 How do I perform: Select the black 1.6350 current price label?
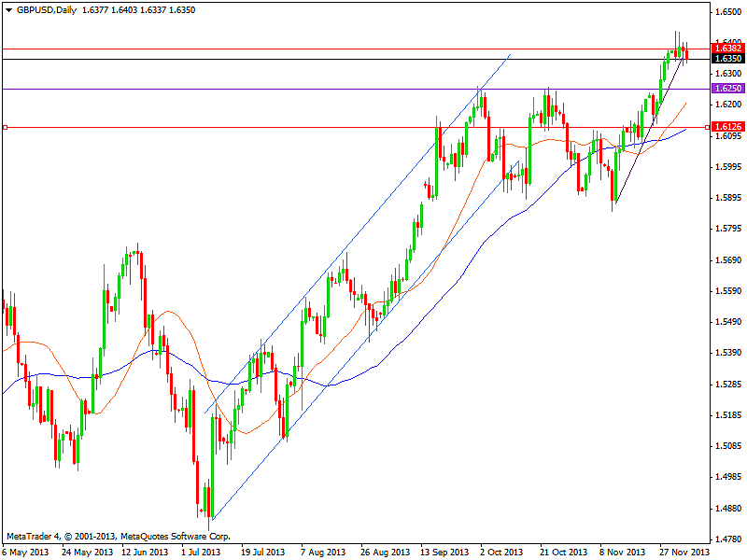click(727, 59)
